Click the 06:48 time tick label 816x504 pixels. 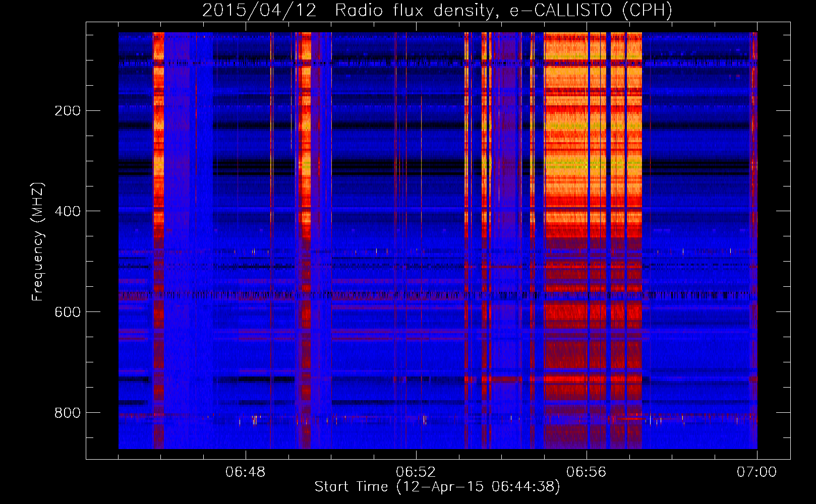(246, 472)
